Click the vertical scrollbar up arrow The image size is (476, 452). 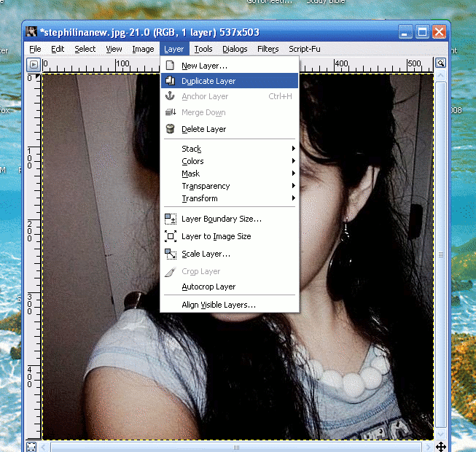440,75
